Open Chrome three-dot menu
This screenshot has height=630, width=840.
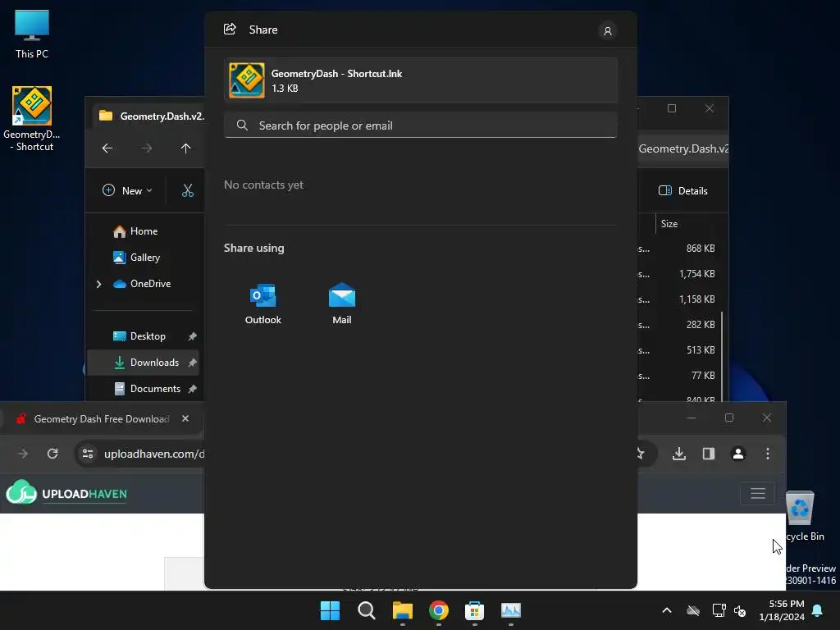(768, 454)
